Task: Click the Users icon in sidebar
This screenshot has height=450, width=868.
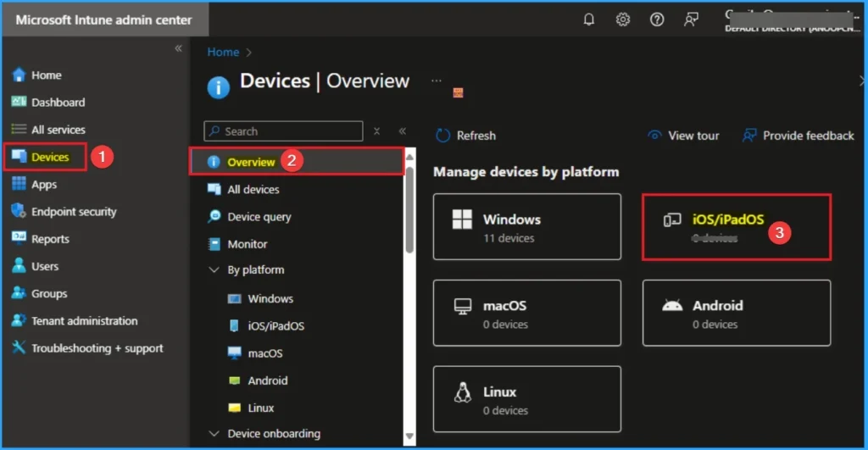Action: point(19,266)
